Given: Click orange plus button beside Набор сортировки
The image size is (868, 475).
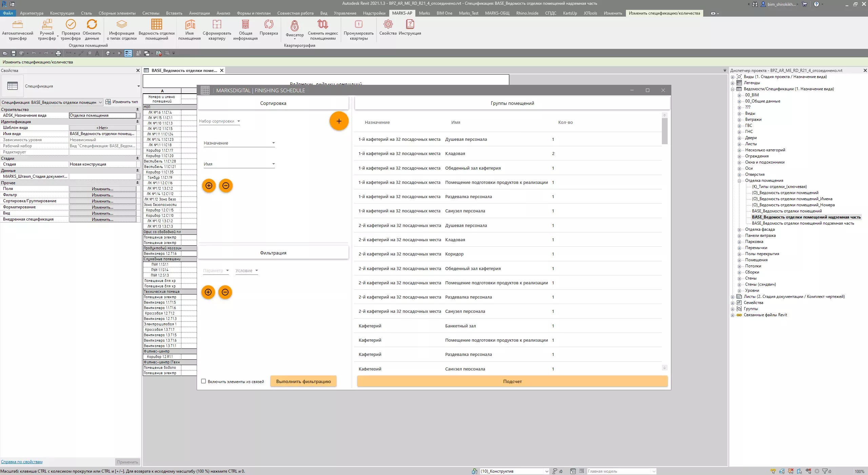Looking at the screenshot, I should [x=339, y=121].
